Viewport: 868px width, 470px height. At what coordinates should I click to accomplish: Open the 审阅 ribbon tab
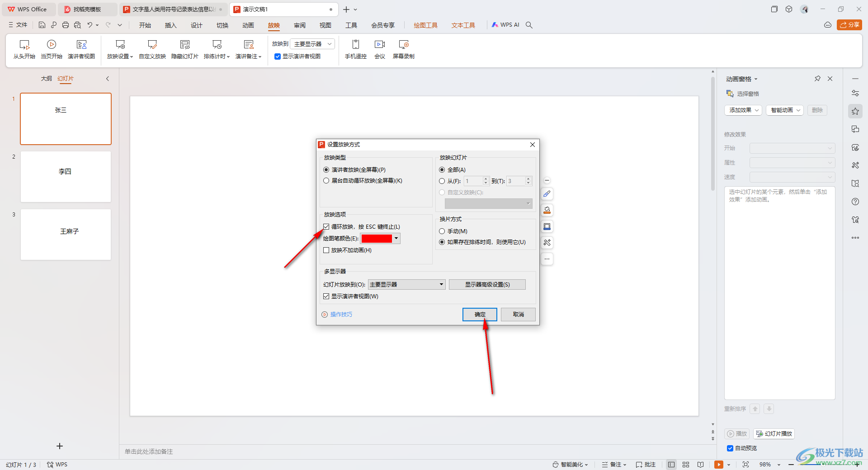(x=300, y=25)
